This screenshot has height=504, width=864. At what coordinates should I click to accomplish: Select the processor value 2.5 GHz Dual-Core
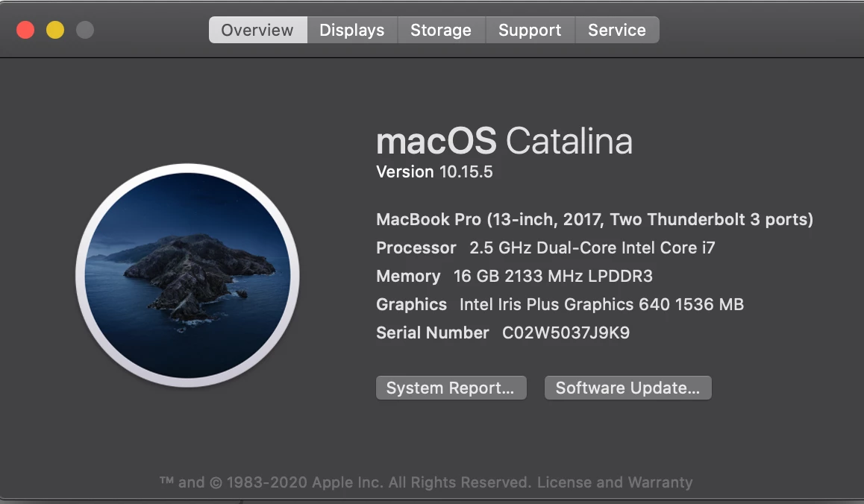(x=542, y=248)
